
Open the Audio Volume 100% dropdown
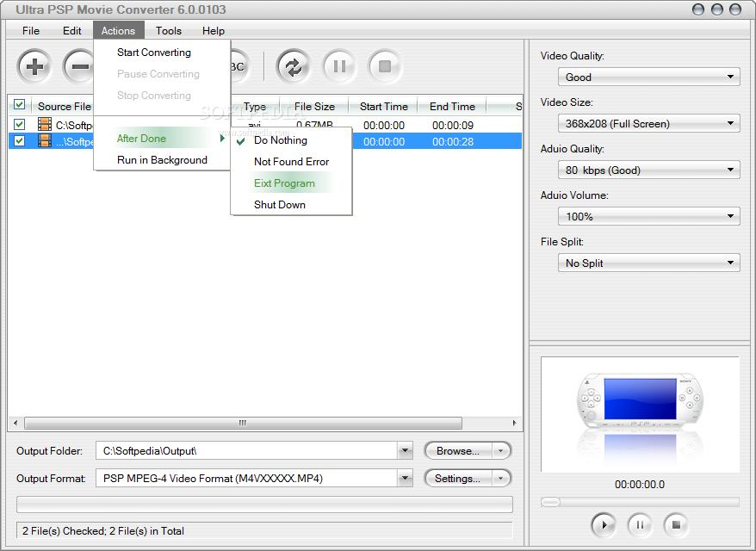click(649, 216)
